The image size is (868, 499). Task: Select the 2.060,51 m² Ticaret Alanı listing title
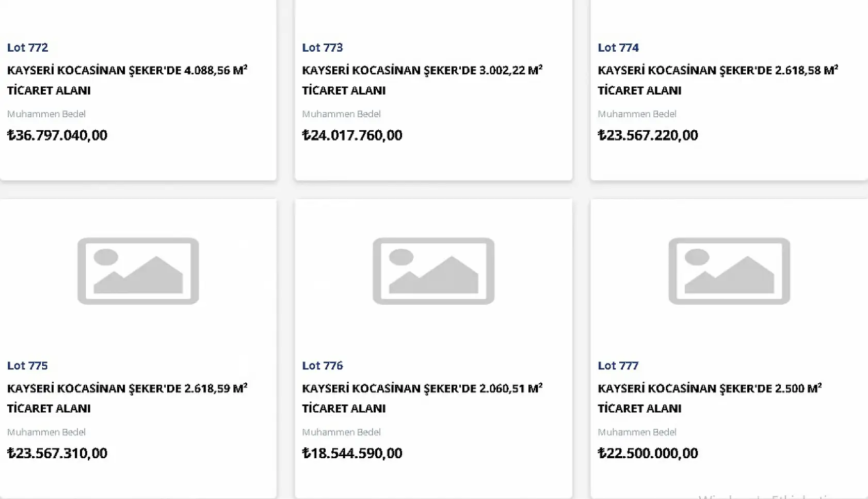422,398
